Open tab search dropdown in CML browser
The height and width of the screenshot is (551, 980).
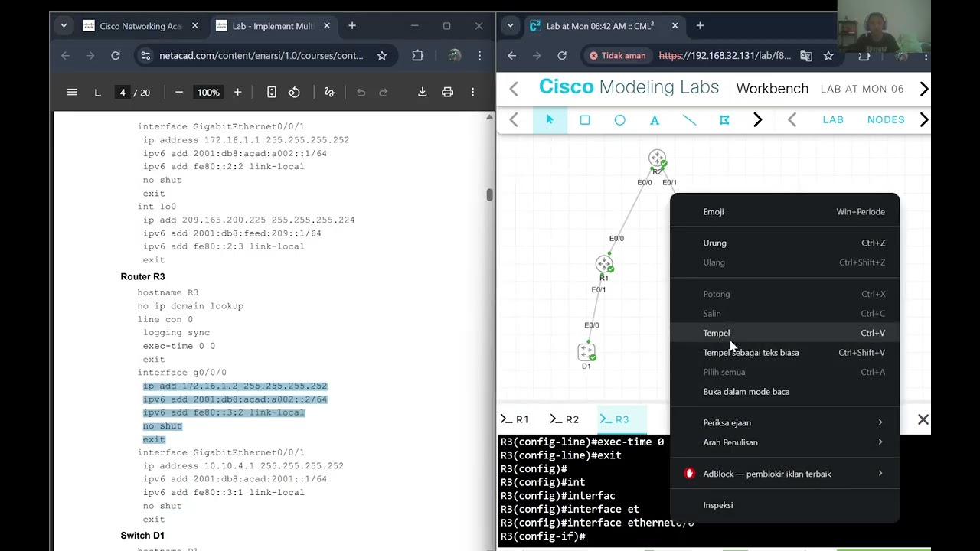pos(510,26)
